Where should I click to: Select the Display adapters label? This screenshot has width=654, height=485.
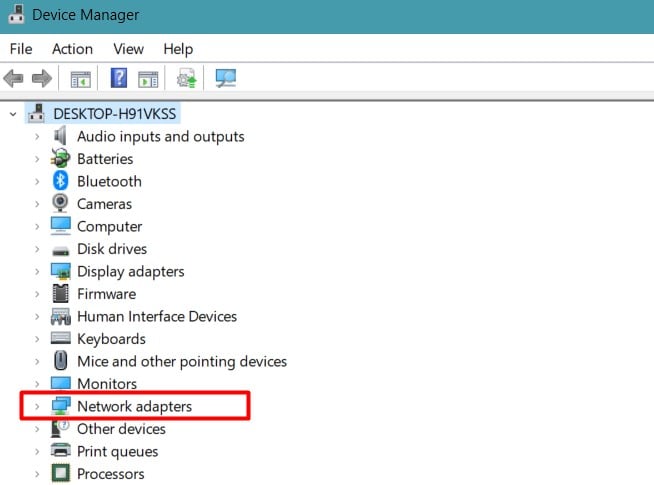pyautogui.click(x=131, y=271)
